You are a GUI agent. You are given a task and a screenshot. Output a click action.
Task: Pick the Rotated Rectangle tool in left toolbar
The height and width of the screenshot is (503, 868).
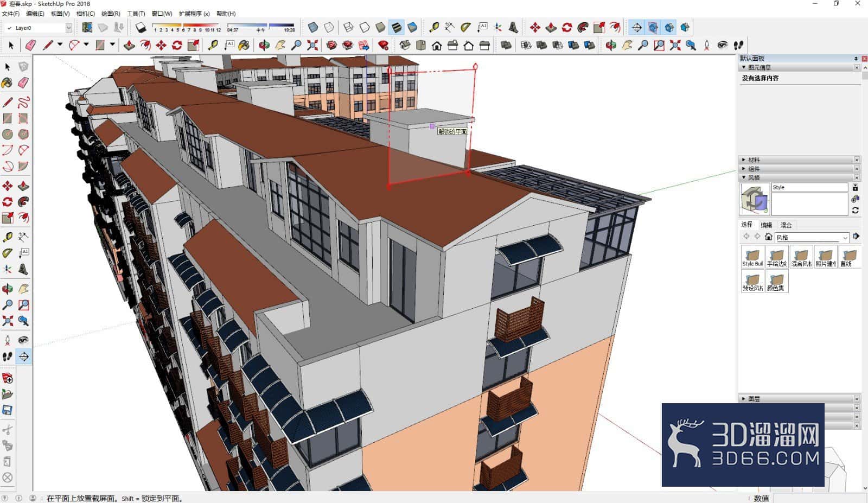pyautogui.click(x=23, y=118)
